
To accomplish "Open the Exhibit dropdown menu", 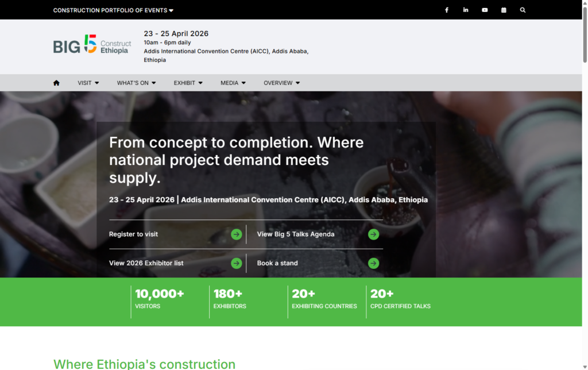I will pyautogui.click(x=188, y=83).
